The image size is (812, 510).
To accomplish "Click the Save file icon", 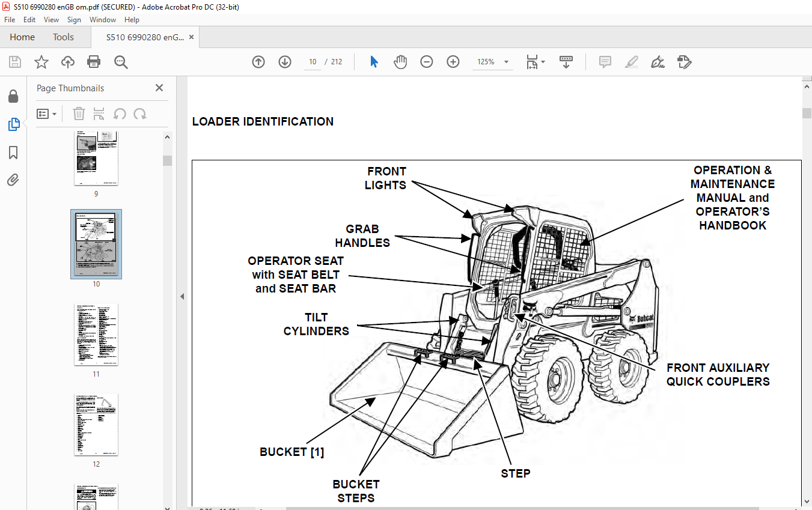I will (x=15, y=62).
